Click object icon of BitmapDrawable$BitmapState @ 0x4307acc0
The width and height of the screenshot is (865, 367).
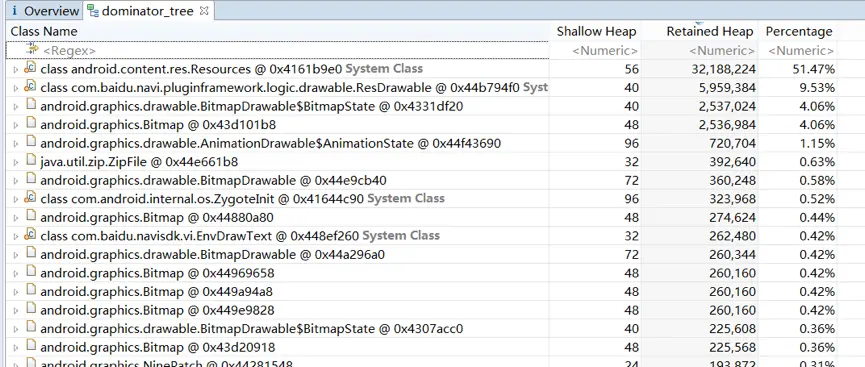(x=31, y=328)
